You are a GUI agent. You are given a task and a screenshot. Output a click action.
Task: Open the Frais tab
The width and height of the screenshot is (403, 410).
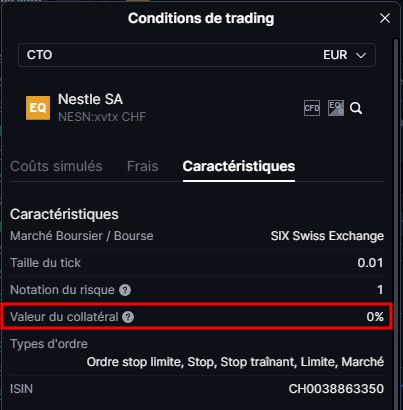[142, 166]
